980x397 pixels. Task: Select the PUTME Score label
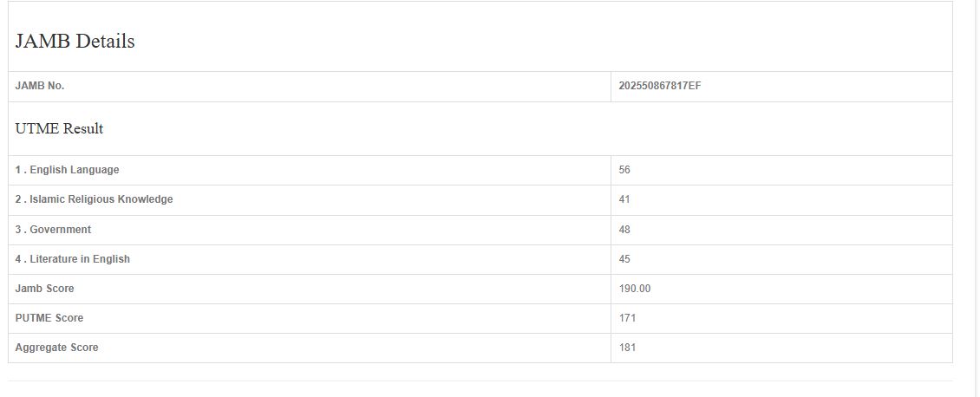[x=49, y=318]
